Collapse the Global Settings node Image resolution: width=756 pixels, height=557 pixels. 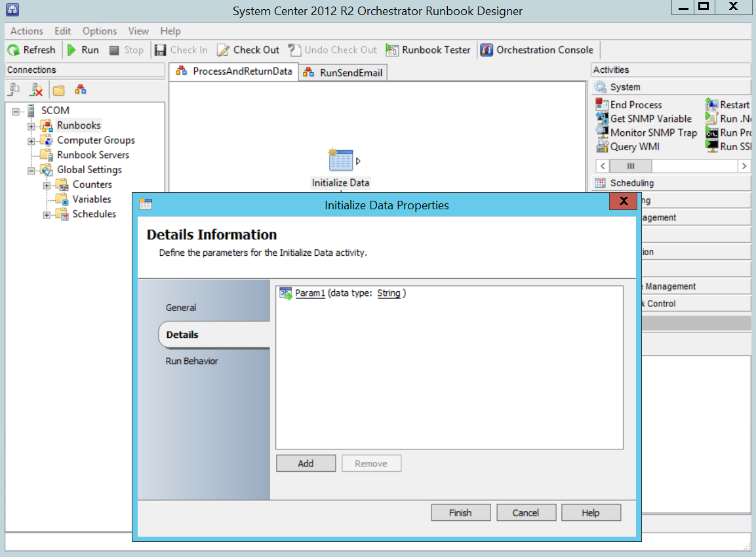[31, 171]
